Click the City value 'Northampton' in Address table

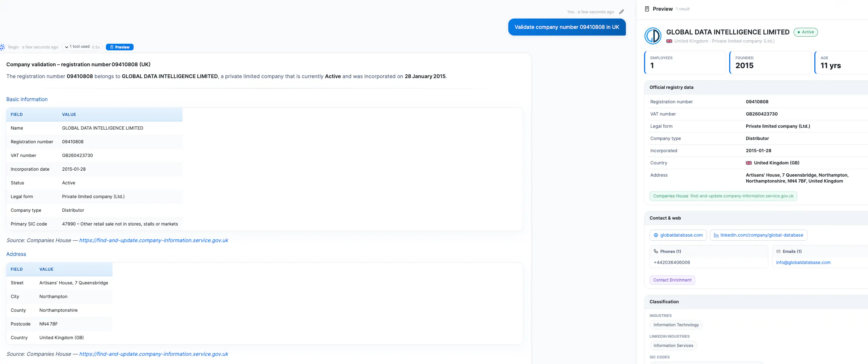(53, 297)
